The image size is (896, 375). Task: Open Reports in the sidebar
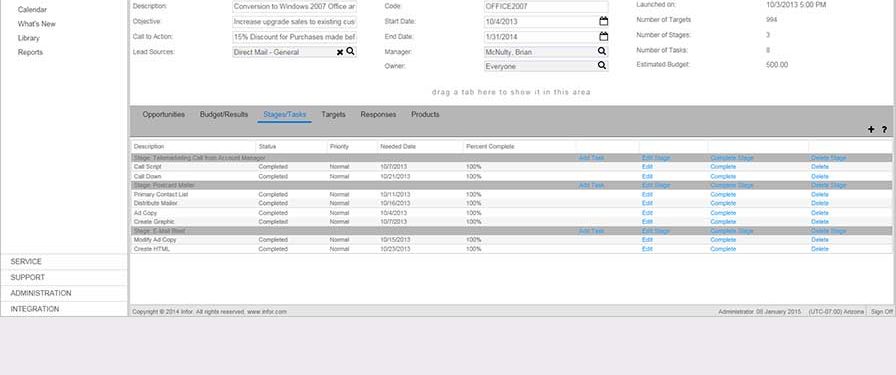coord(30,52)
